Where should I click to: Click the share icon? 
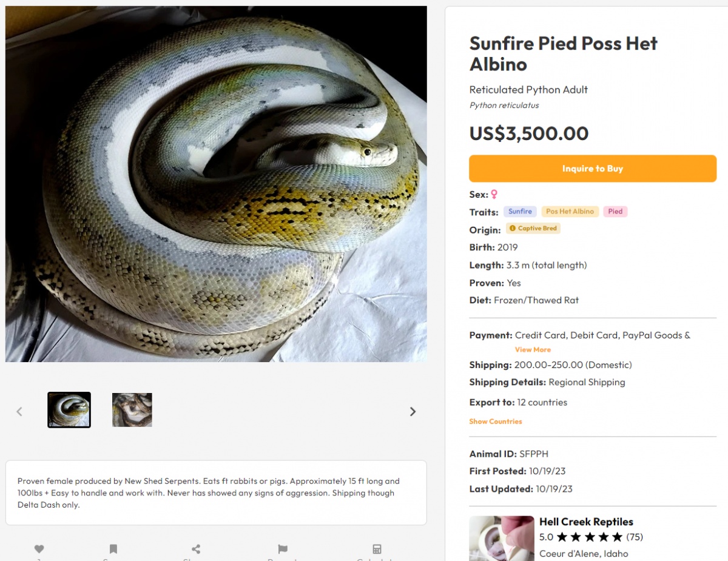pyautogui.click(x=196, y=549)
